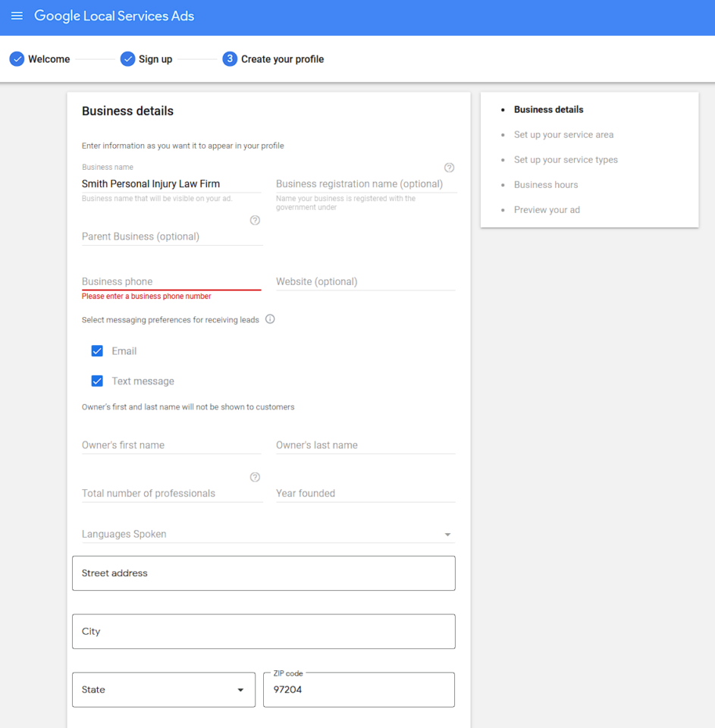
Task: Uncheck the Text message checkbox
Action: (97, 381)
